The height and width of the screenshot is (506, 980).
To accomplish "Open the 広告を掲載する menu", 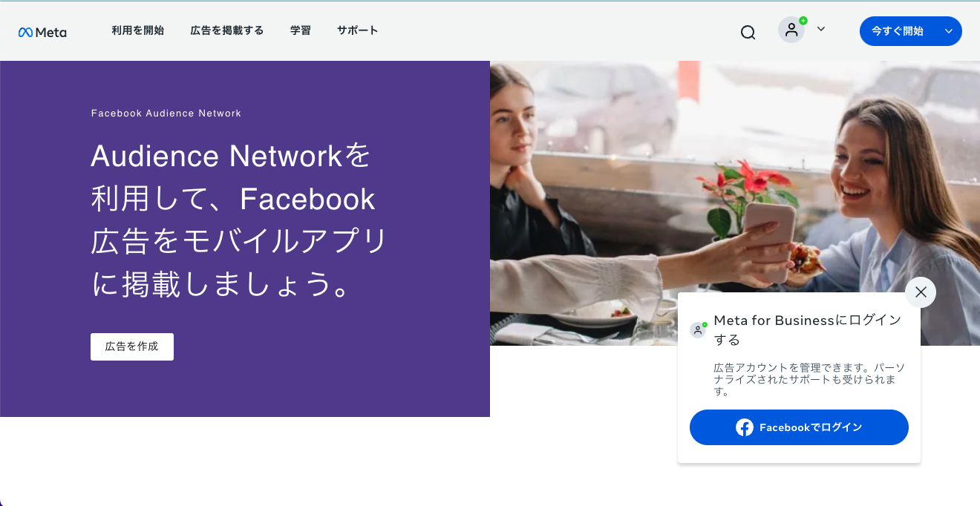I will (227, 30).
